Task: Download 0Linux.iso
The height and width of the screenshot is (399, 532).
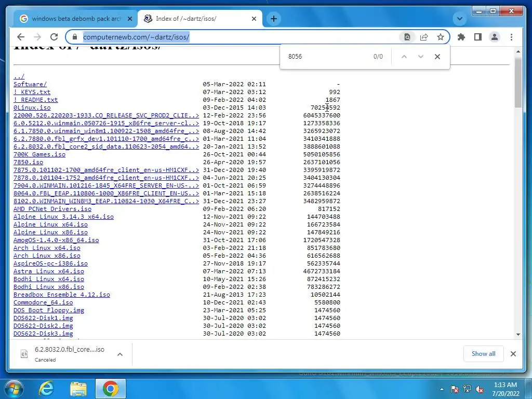Action: [x=32, y=108]
